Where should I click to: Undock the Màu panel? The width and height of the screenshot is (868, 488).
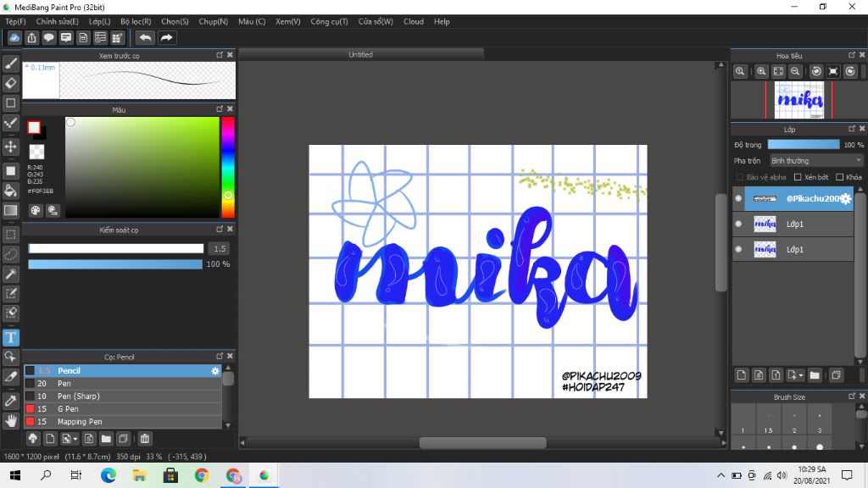[220, 109]
